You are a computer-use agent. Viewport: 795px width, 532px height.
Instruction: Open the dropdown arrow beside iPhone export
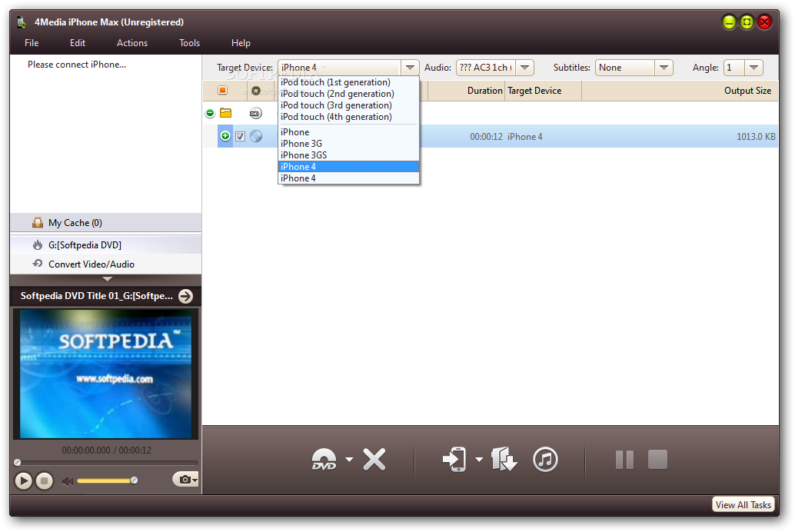[x=479, y=460]
